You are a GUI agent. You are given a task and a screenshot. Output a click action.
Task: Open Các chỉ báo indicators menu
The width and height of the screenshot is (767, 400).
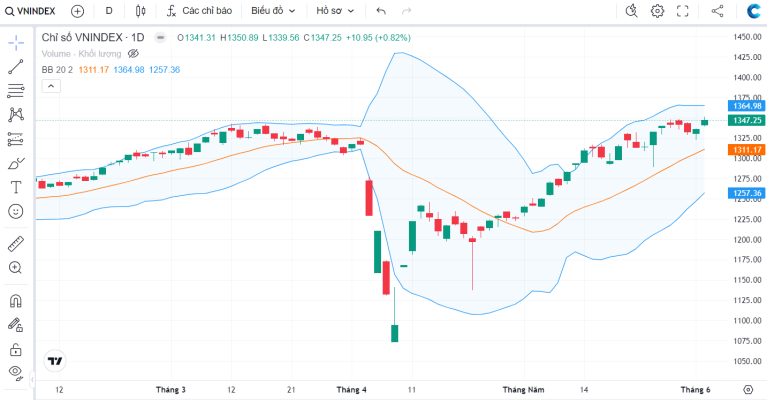coord(200,11)
